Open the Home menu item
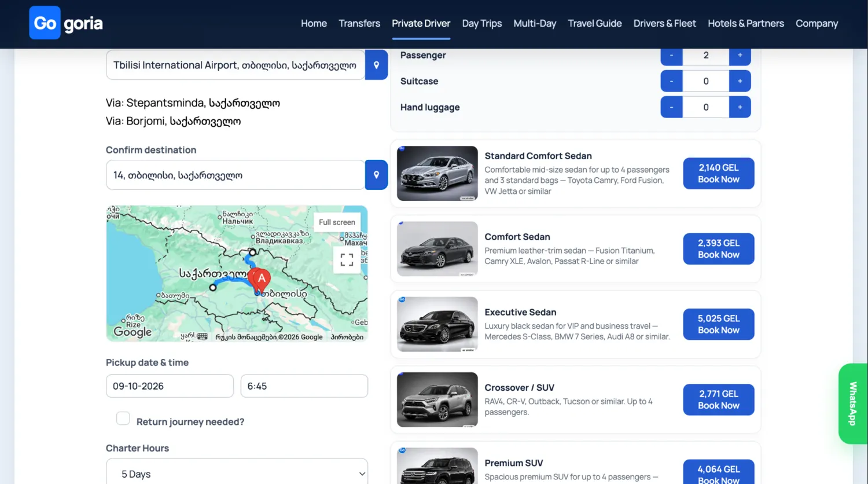 click(314, 23)
